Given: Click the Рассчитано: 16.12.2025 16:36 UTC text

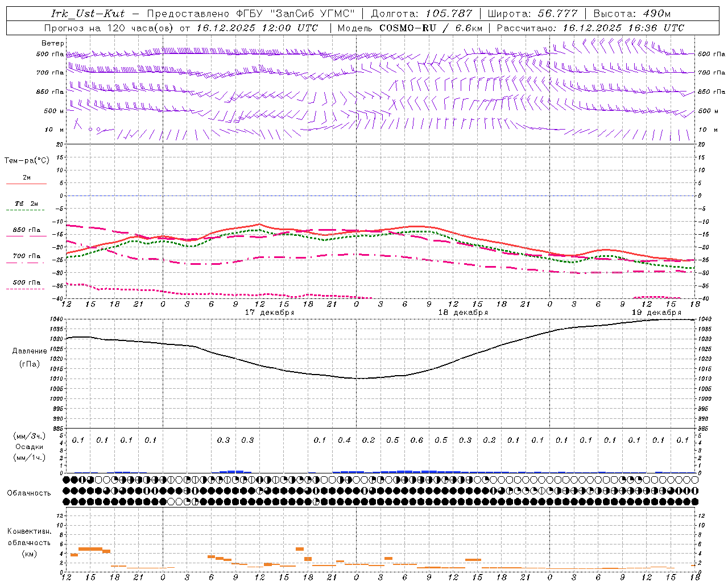Looking at the screenshot, I should click(590, 28).
